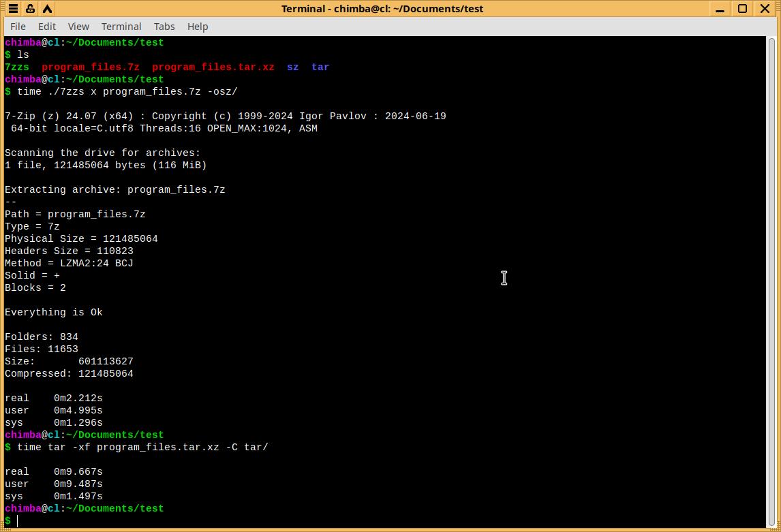Maximize the Terminal window
Viewport: 781px width, 532px height.
pyautogui.click(x=742, y=8)
